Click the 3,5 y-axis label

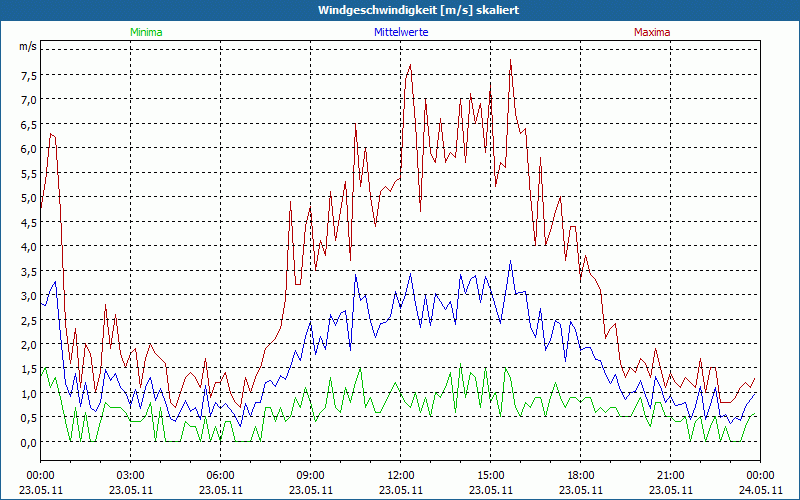(x=29, y=271)
